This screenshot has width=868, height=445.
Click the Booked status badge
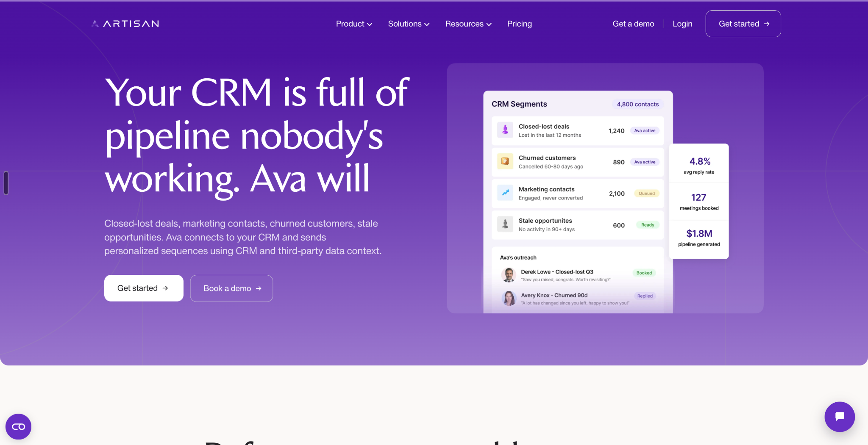tap(644, 273)
